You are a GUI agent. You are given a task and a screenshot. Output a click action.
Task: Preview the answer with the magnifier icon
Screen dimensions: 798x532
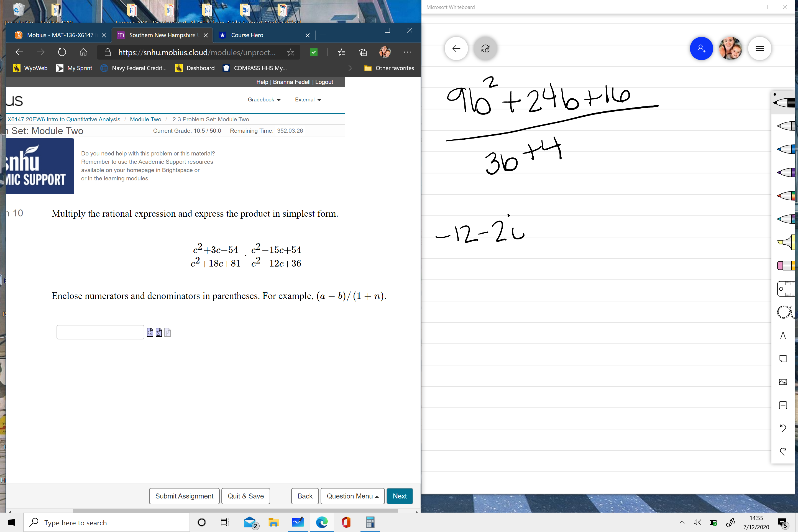(150, 332)
